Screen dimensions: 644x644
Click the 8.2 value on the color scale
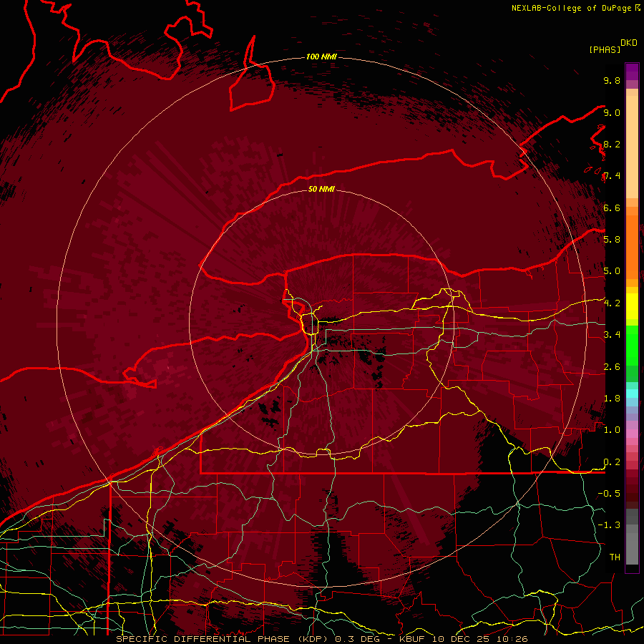[x=612, y=144]
